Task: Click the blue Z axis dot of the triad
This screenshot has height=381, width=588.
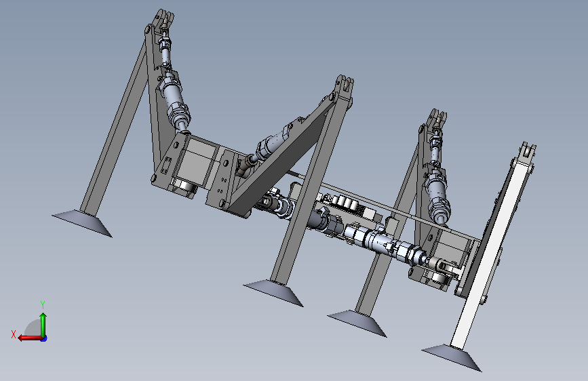Action: [44, 338]
